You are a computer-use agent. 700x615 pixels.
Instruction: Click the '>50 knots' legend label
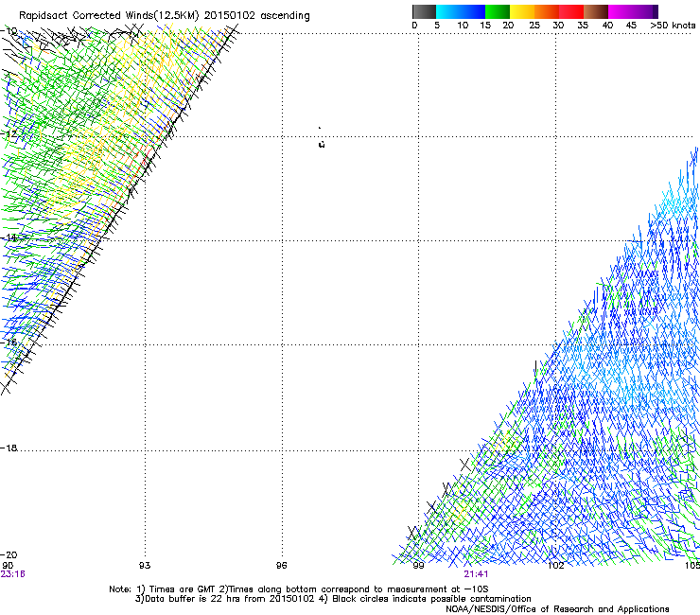(x=673, y=26)
